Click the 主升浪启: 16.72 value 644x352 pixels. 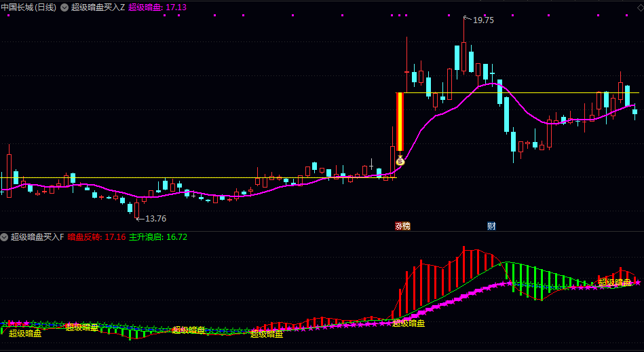point(158,237)
